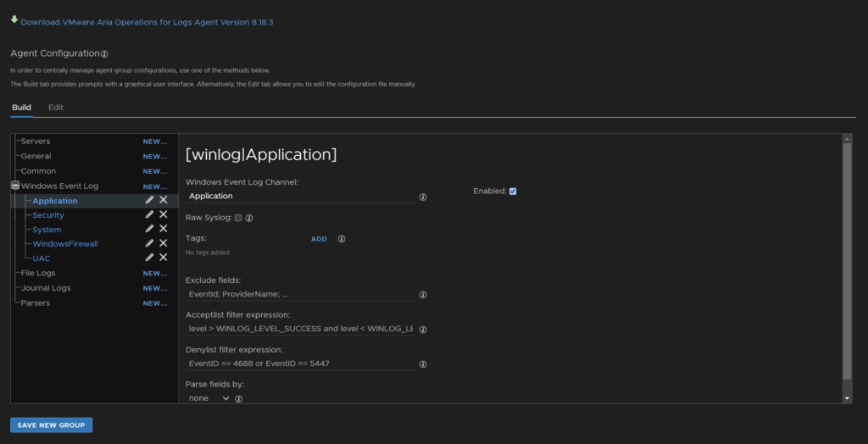Click the scrollbar up arrow
The height and width of the screenshot is (444, 868).
coord(847,138)
